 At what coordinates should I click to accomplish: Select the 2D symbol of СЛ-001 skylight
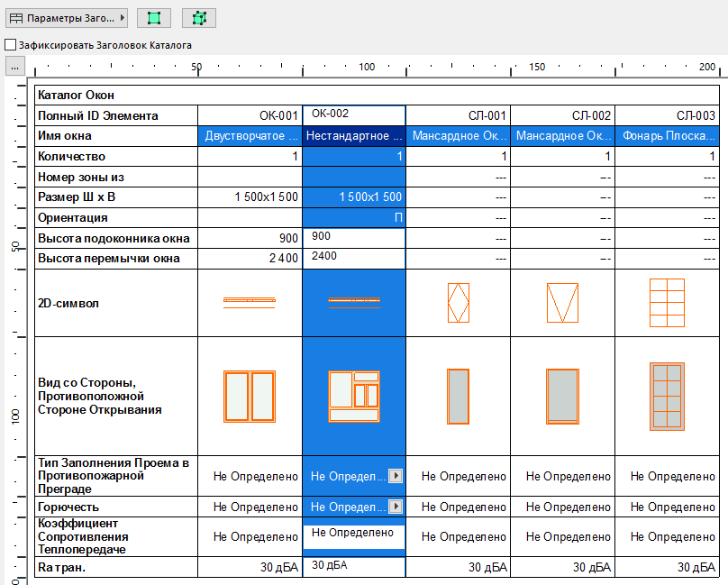point(458,302)
